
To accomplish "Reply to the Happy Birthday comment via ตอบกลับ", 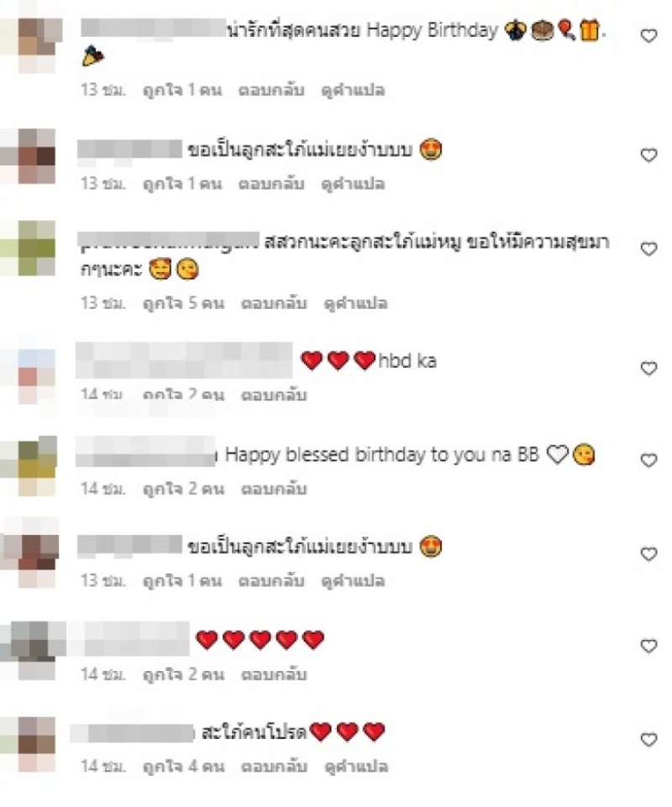I will click(x=270, y=91).
